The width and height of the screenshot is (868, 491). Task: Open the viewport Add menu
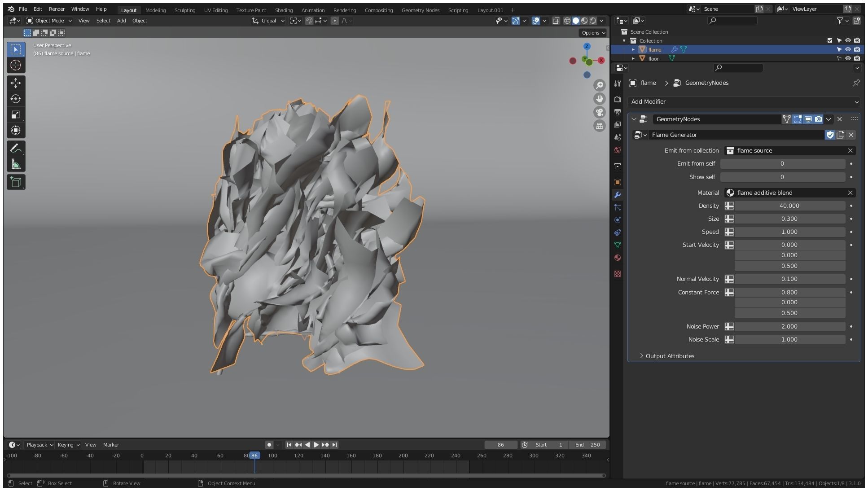point(121,21)
